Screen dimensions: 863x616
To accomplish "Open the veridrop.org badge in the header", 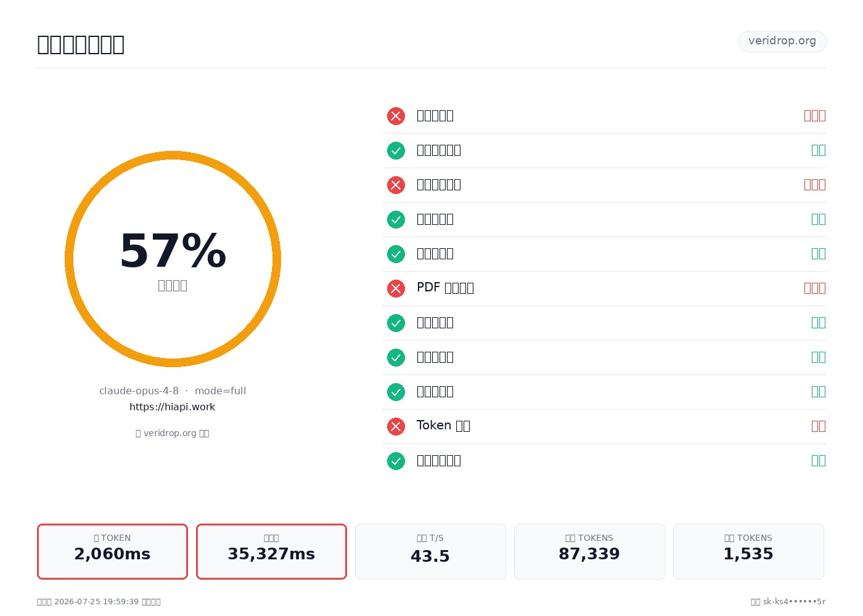I will [x=782, y=41].
